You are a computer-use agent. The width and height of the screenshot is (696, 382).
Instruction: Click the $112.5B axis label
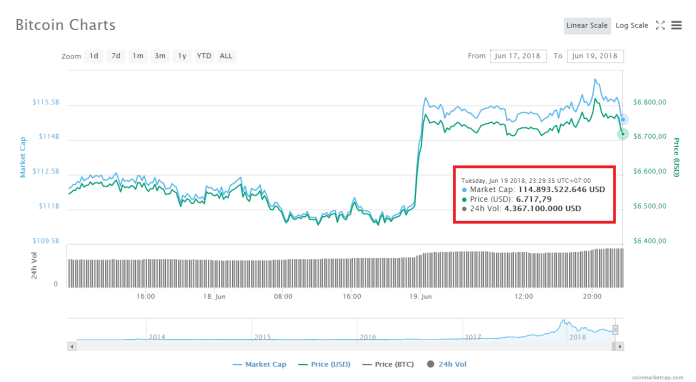point(46,171)
